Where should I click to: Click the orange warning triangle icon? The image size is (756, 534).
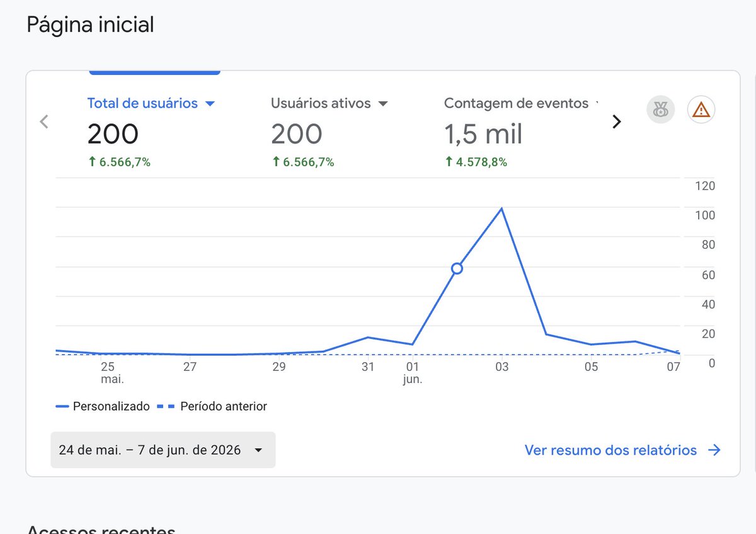[701, 110]
